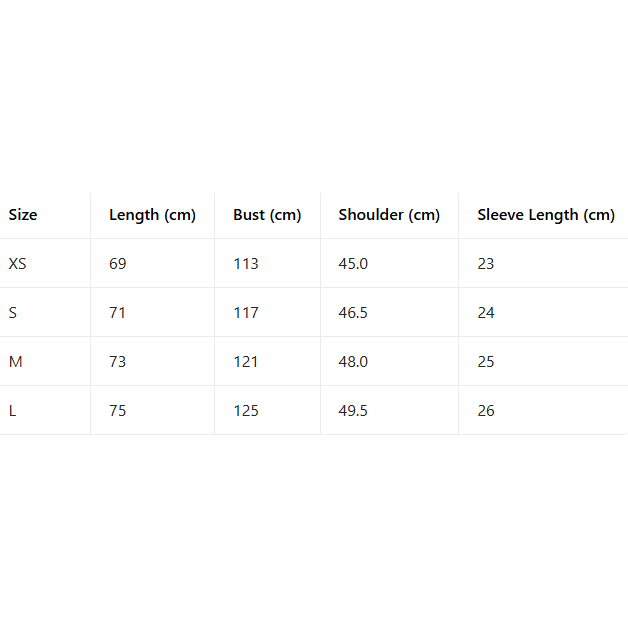The image size is (628, 629).
Task: Click the Bust (cm) column header
Action: 267,215
